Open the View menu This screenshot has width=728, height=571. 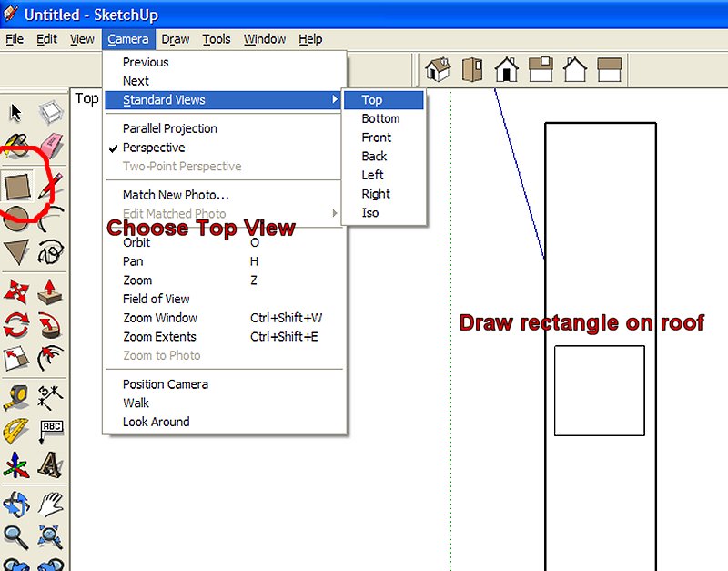tap(82, 39)
